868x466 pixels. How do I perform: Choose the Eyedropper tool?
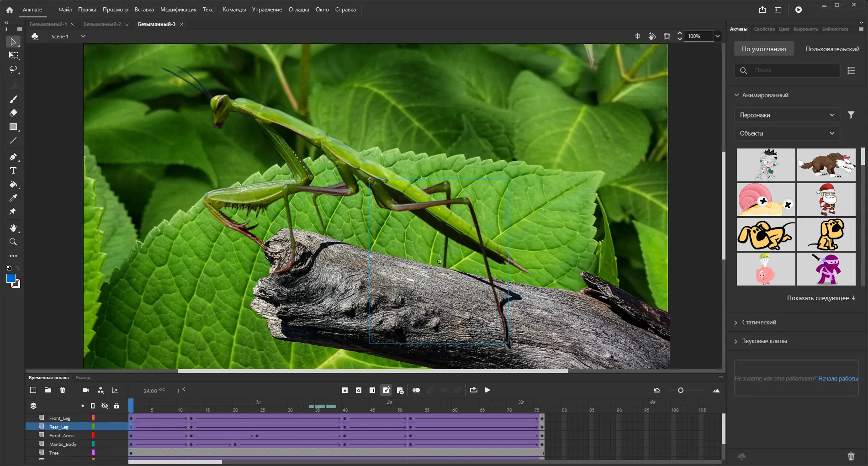pyautogui.click(x=13, y=198)
